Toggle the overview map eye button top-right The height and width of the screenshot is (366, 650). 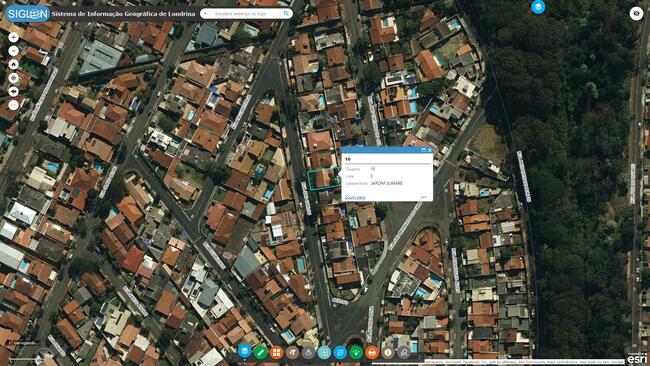pos(636,14)
